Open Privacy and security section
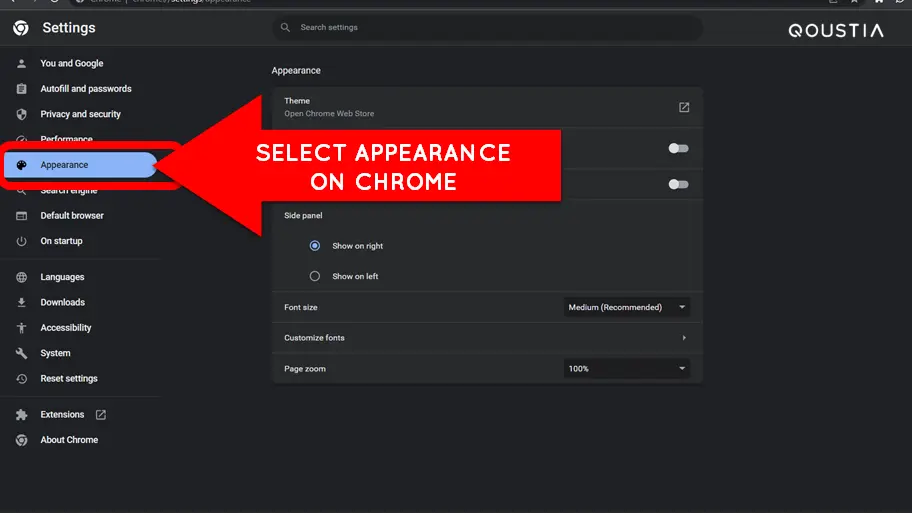Viewport: 912px width, 513px height. coord(80,114)
